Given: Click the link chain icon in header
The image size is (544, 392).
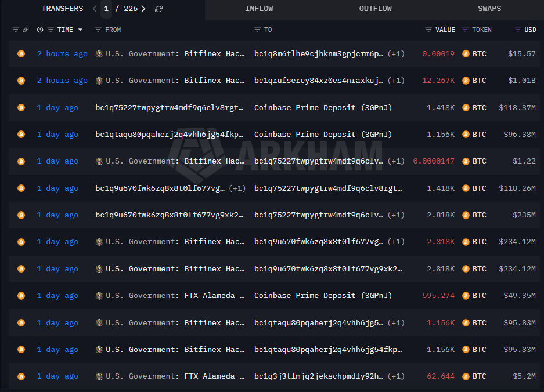Looking at the screenshot, I should [26, 30].
